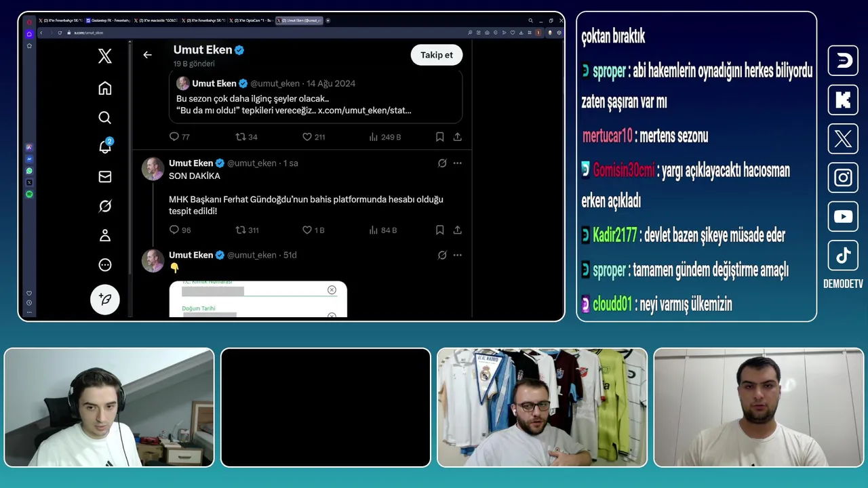Open a new browser tab with plus
The width and height of the screenshot is (868, 488).
[x=328, y=20]
